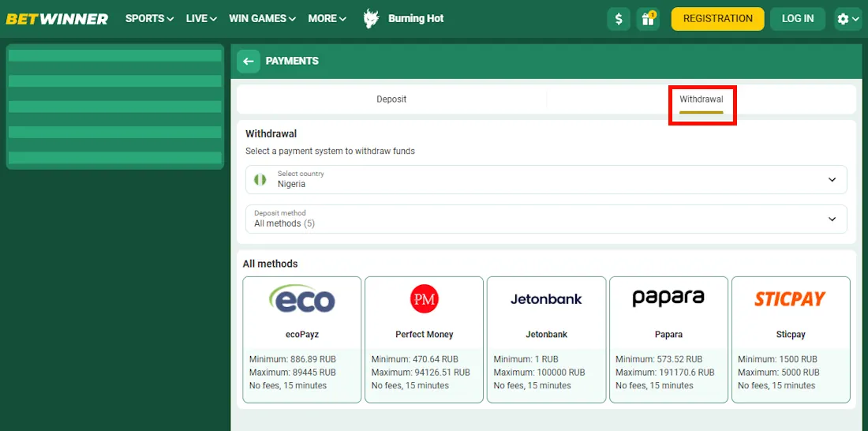
Task: Click the ecoPayz card name
Action: pos(302,335)
